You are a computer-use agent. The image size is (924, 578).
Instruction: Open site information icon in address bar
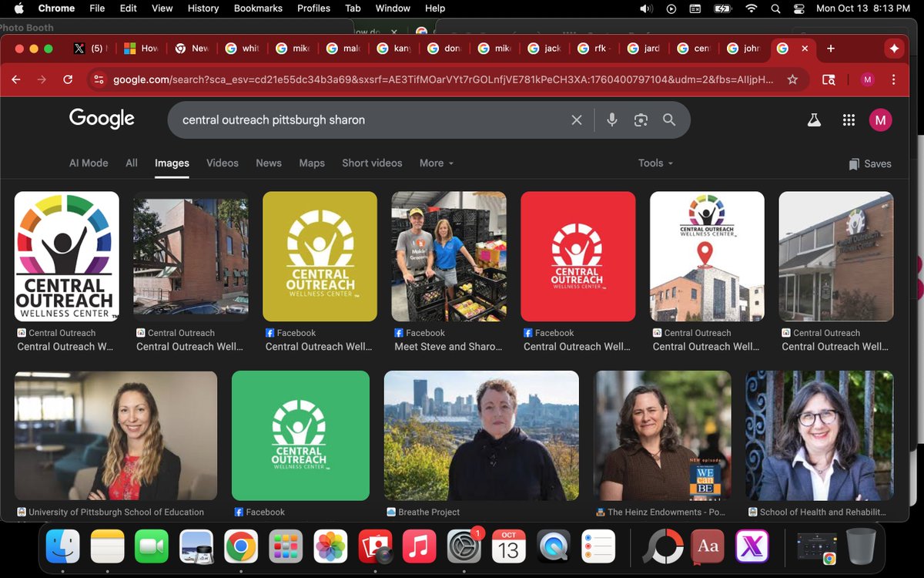pos(97,79)
